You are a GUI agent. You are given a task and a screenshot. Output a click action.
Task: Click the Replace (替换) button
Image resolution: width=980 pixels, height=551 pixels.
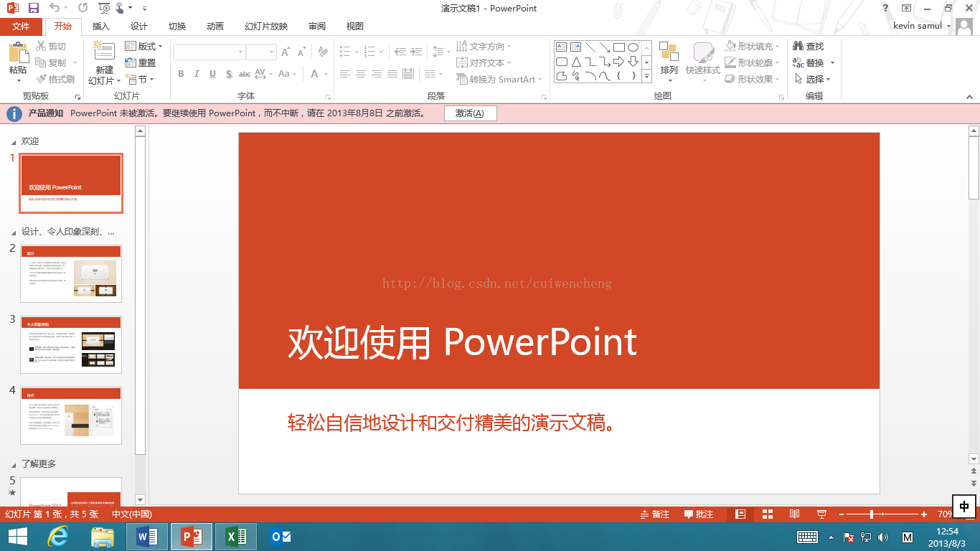[x=814, y=62]
